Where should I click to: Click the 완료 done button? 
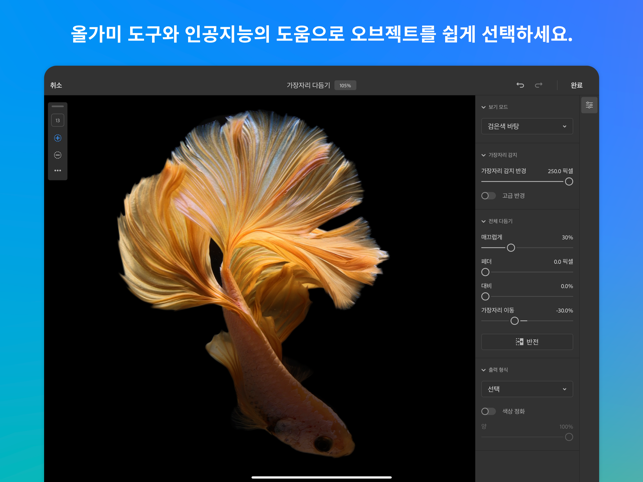click(x=576, y=86)
